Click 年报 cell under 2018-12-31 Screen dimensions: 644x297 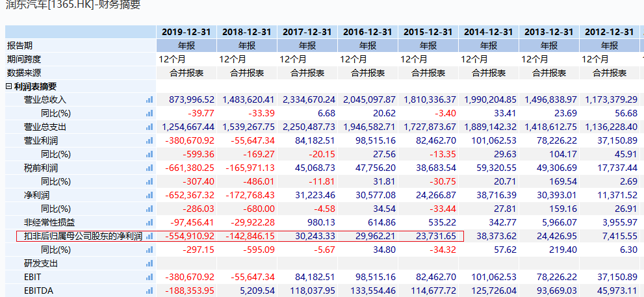247,45
